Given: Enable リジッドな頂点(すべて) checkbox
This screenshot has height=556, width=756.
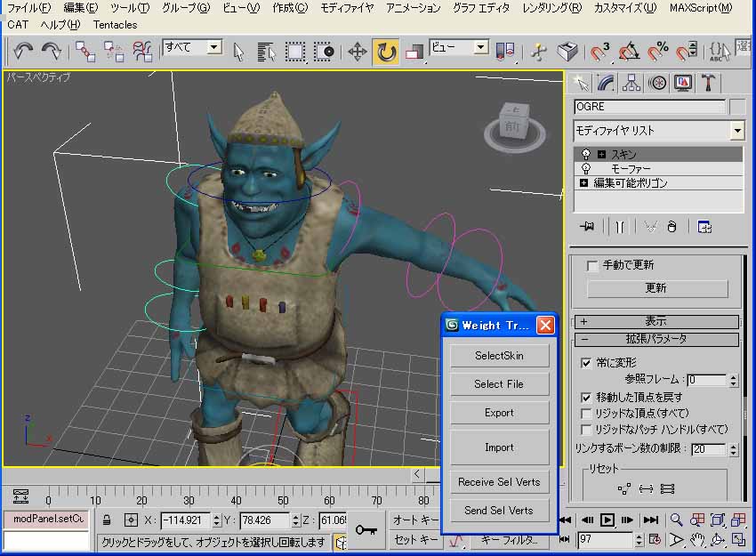Looking at the screenshot, I should tap(586, 414).
